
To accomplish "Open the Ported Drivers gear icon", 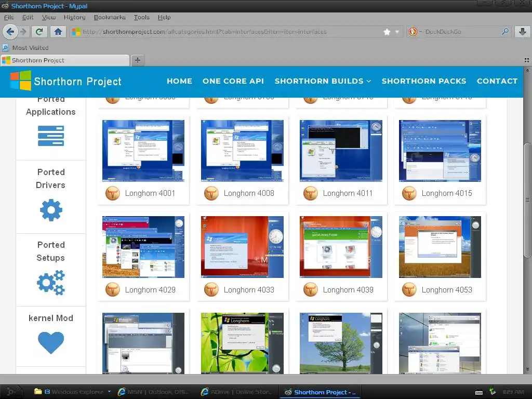I will [x=51, y=210].
